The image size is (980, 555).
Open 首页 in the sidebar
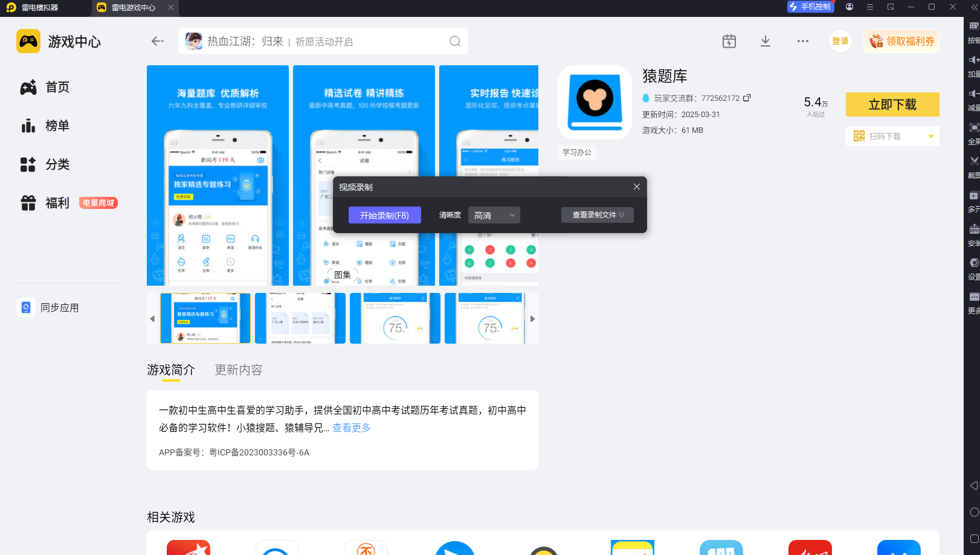pyautogui.click(x=45, y=87)
